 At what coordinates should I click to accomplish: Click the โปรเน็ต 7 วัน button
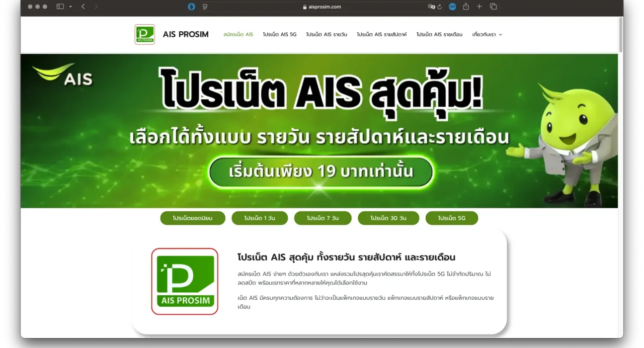tap(323, 218)
